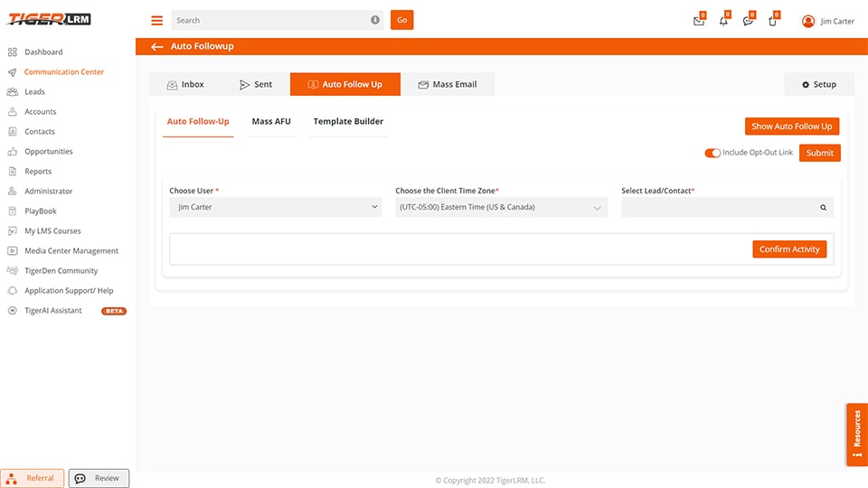Expand the Client Time Zone dropdown
Screen dimensions: 868x488
[x=501, y=208]
